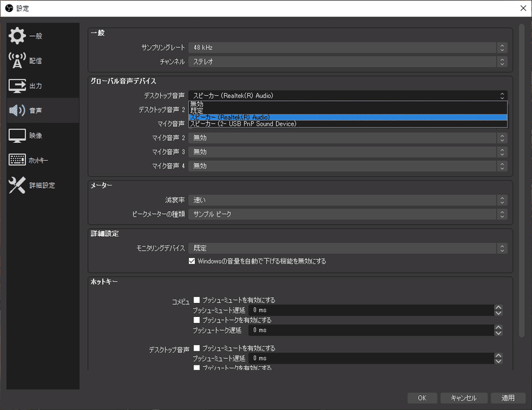Viewport: 532px width, 410px height.
Task: Open the 映像 display icon
Action: [x=17, y=136]
